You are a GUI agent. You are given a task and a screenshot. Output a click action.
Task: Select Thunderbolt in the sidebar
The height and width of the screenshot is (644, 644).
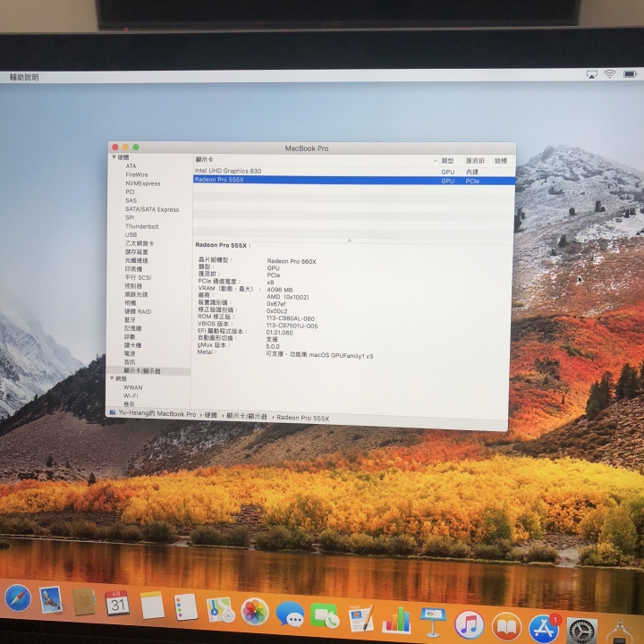[x=141, y=226]
